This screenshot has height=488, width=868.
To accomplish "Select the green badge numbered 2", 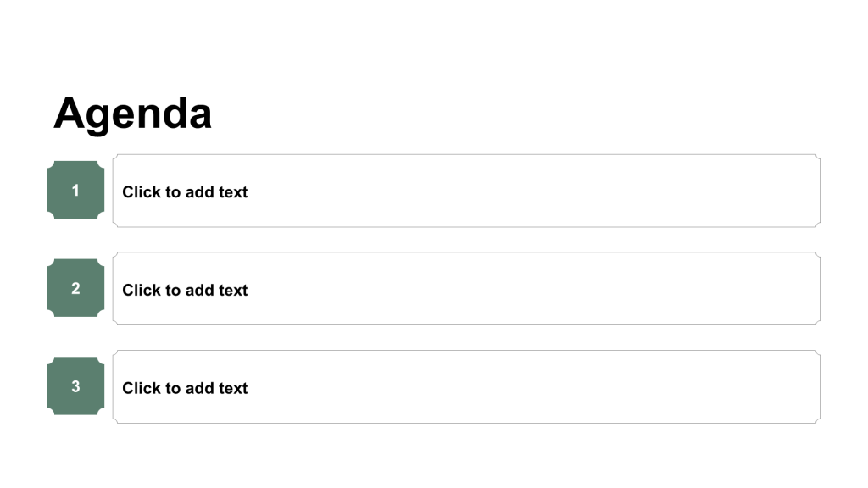I will (75, 288).
